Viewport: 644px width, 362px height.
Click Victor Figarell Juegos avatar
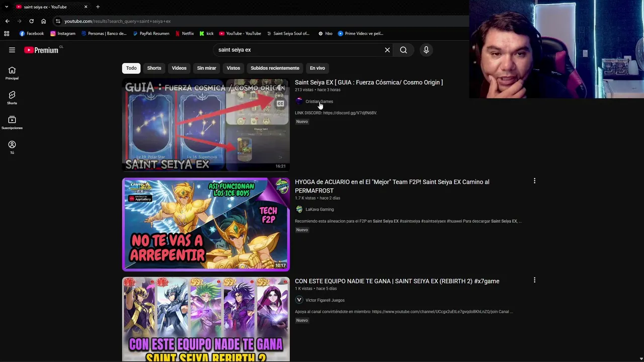[299, 300]
